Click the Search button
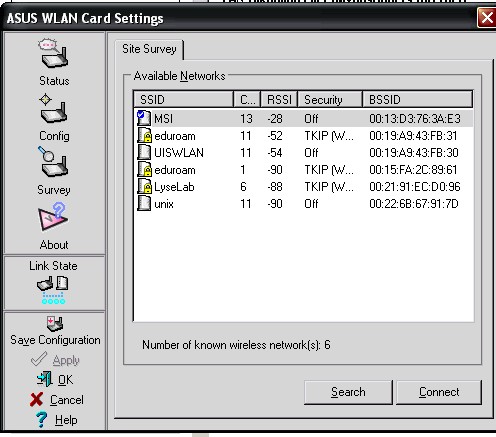 tap(348, 392)
